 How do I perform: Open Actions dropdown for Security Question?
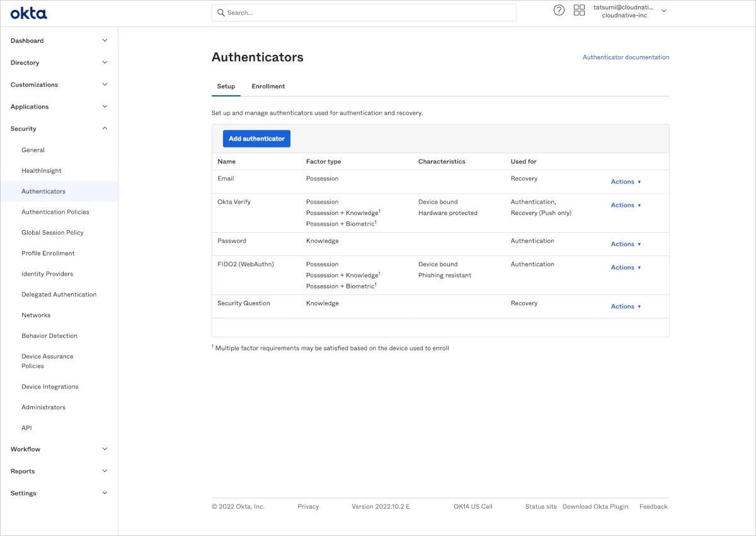(x=626, y=306)
